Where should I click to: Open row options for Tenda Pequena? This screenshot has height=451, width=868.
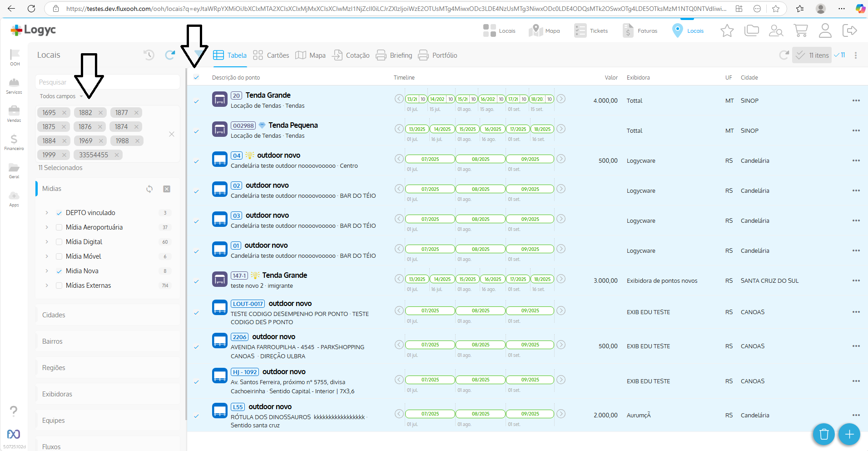coord(856,130)
